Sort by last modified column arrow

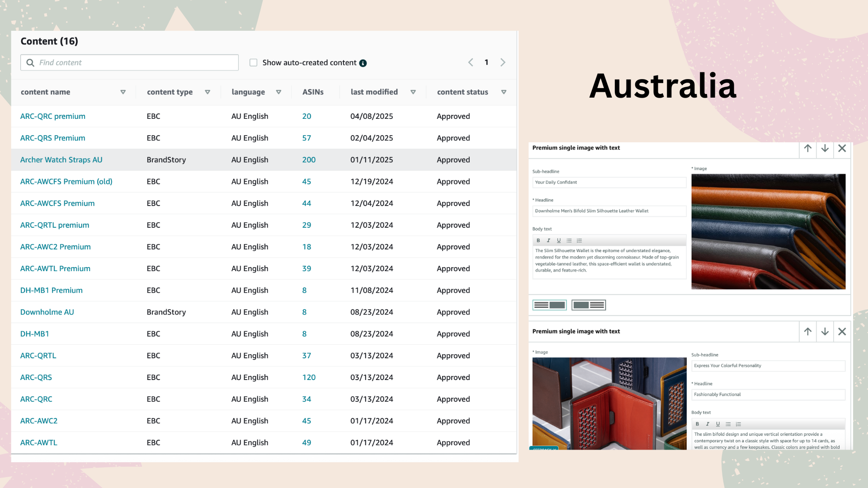pos(413,92)
